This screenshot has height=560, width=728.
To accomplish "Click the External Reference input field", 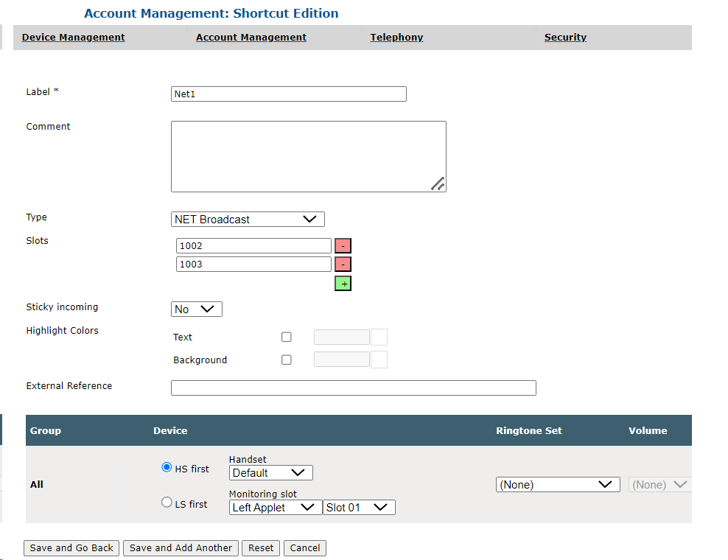I will point(354,388).
